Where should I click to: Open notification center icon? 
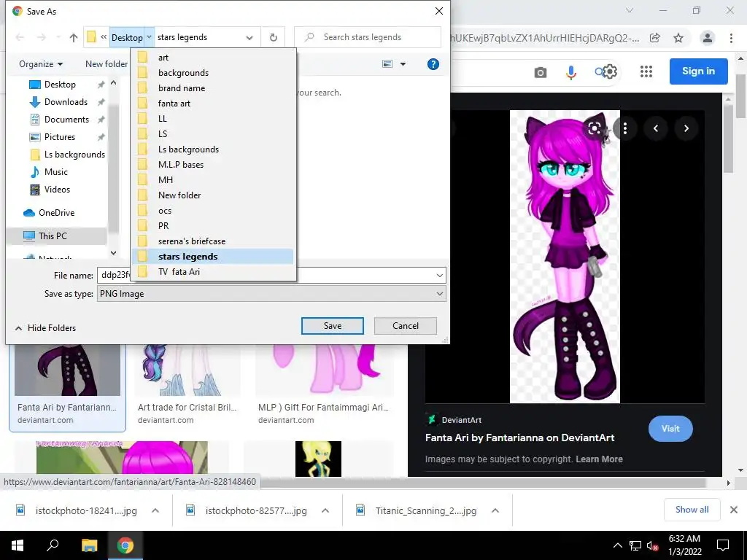[x=723, y=545]
